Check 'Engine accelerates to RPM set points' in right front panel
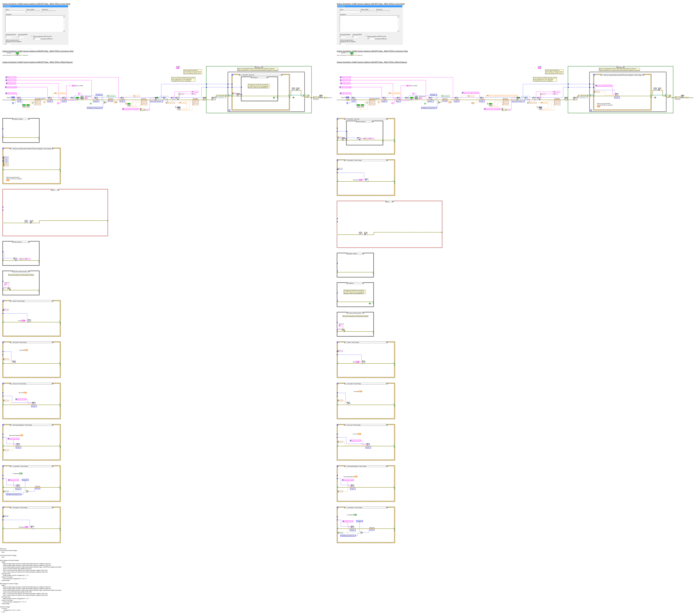The height and width of the screenshot is (616, 696). pos(366,36)
